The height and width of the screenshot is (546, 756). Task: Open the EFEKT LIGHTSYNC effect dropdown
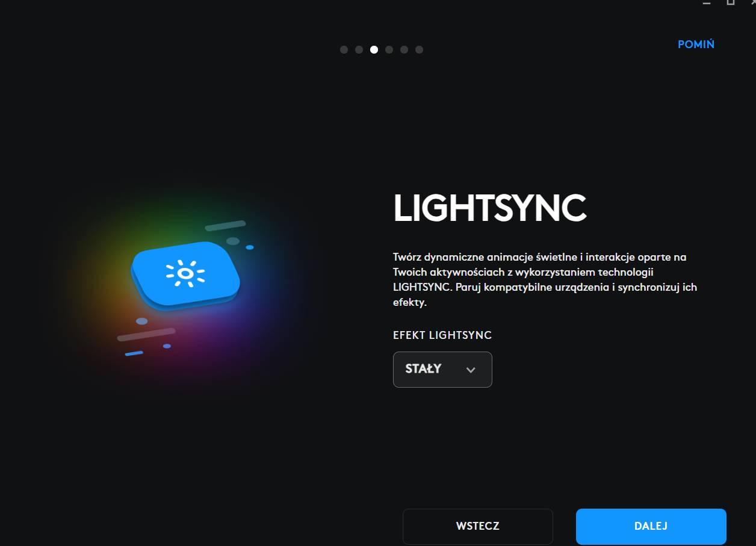pos(442,369)
